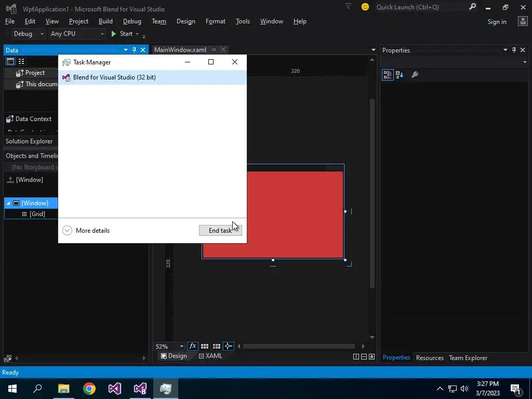Open the Tools menu
Screen dimensions: 532x399
[x=243, y=21]
